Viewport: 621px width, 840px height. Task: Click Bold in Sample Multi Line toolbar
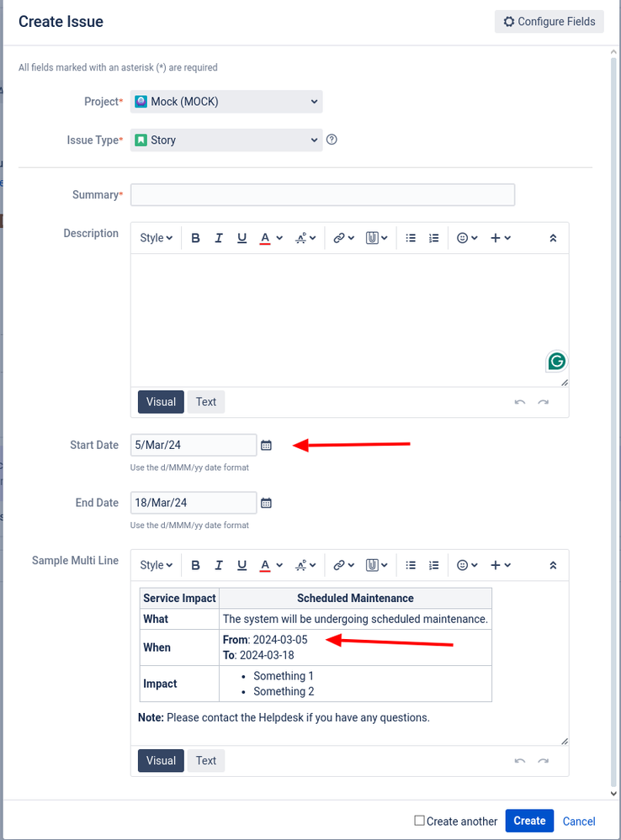click(x=196, y=565)
